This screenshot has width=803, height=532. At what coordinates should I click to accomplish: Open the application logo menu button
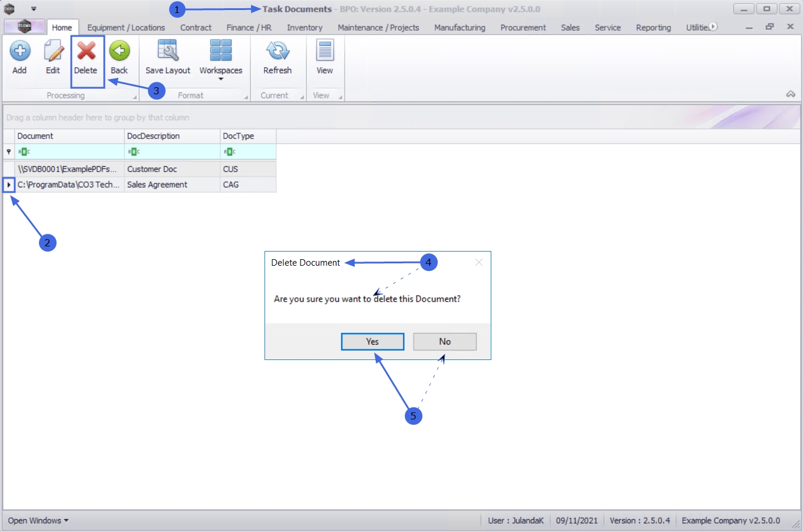coord(24,27)
